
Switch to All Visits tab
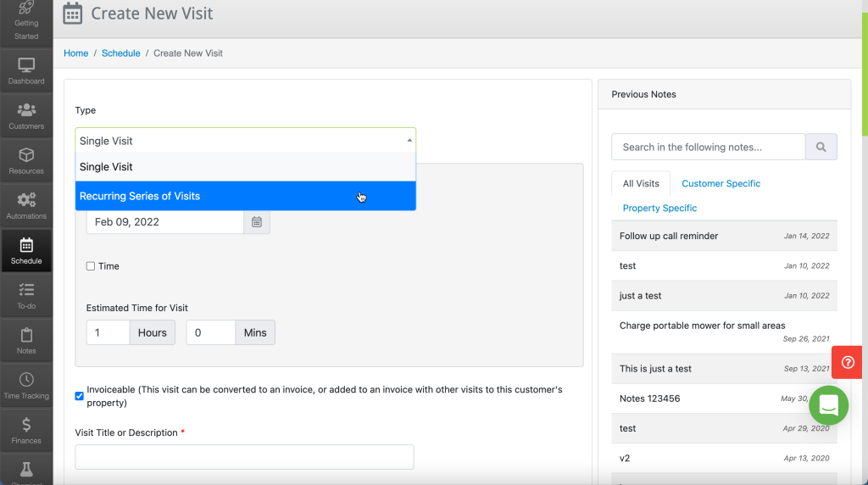tap(641, 183)
